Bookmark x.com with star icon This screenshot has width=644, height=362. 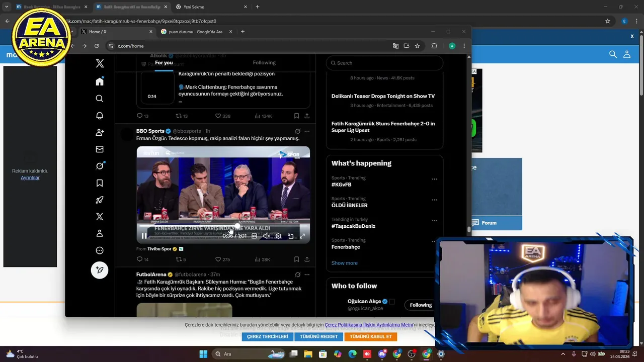(417, 46)
